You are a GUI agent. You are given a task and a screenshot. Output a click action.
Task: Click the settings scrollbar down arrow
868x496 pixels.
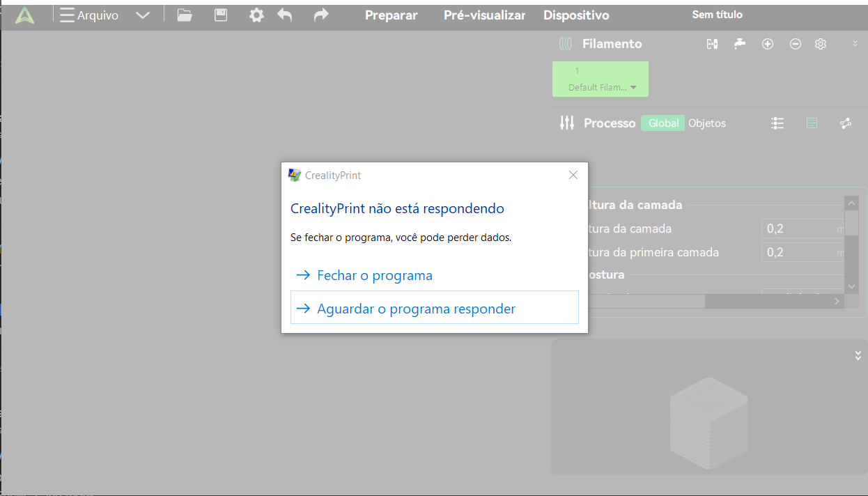pos(852,286)
